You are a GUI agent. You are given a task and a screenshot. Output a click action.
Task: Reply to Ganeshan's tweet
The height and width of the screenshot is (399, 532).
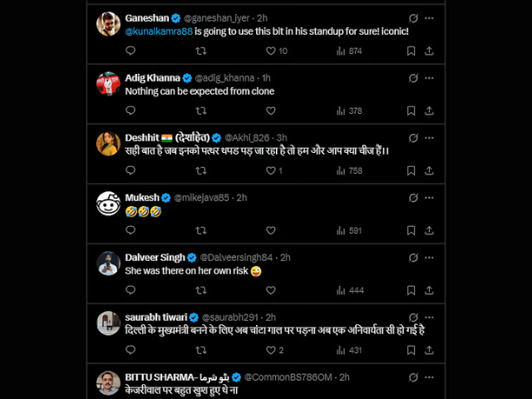pos(131,51)
